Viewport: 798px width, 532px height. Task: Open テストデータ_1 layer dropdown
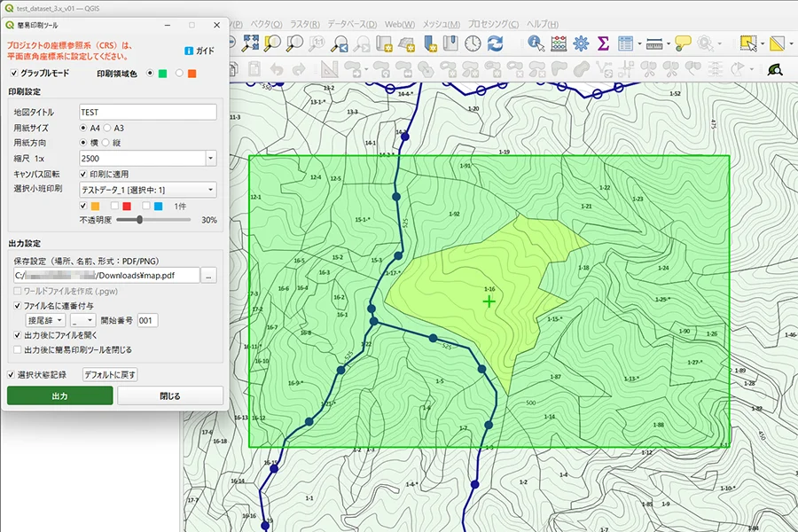[147, 190]
